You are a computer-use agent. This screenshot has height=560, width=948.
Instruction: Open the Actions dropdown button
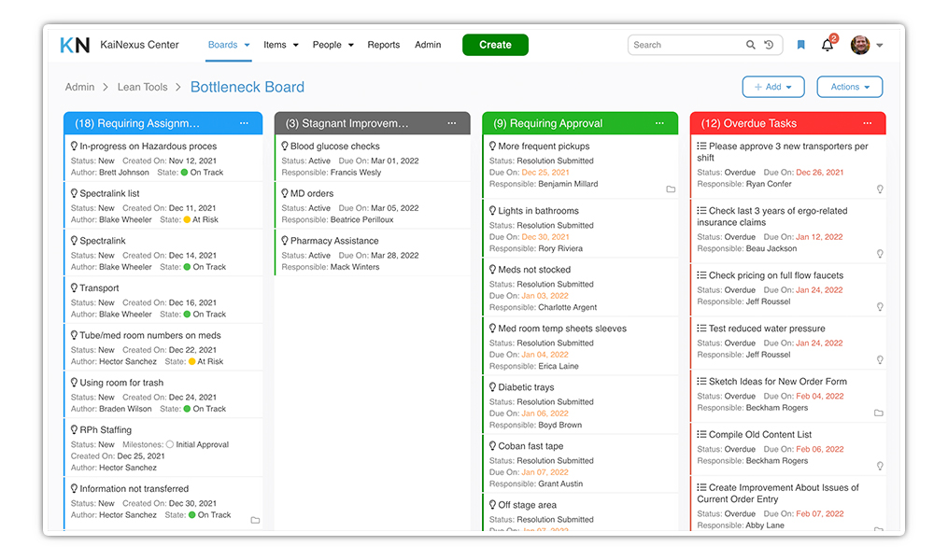pyautogui.click(x=849, y=87)
